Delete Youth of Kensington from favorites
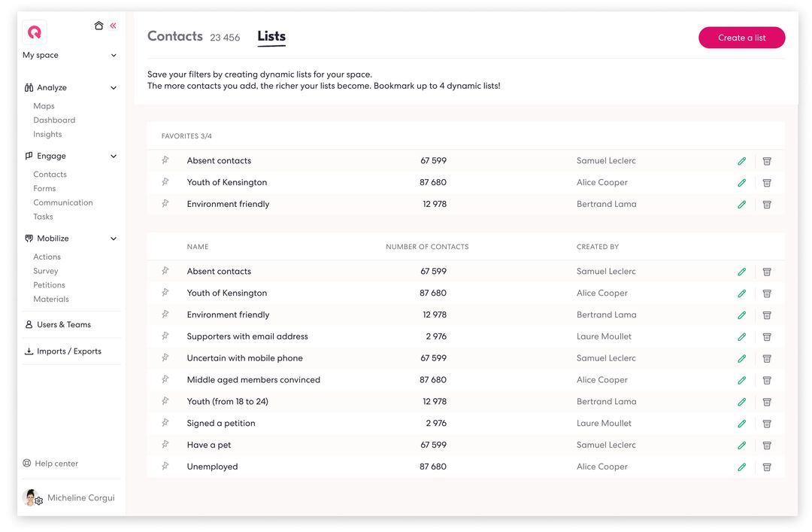The image size is (812, 532). click(765, 181)
